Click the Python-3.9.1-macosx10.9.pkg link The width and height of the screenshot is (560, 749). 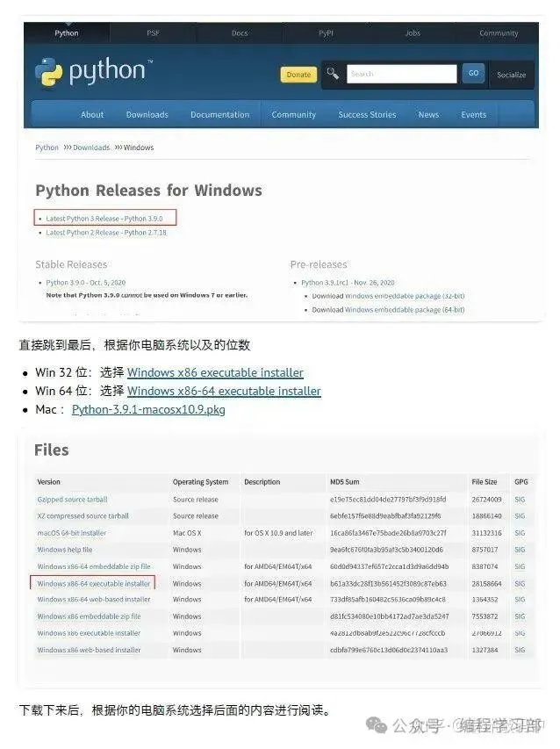point(148,409)
